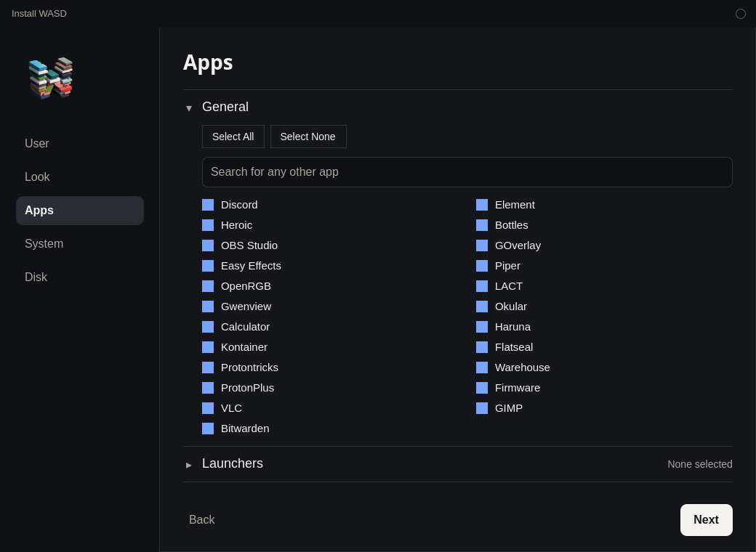Select the Apps step in sidebar
Screen dimensions: 756x552
point(80,211)
